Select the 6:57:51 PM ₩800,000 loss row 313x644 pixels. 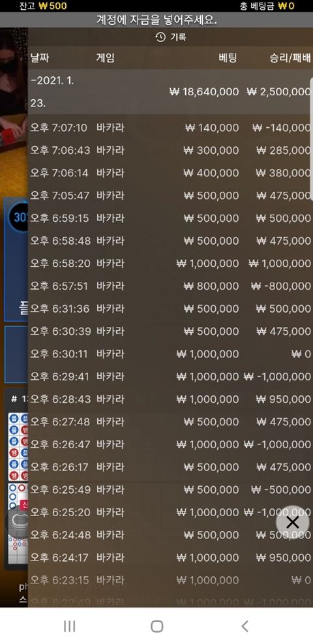[x=170, y=286]
